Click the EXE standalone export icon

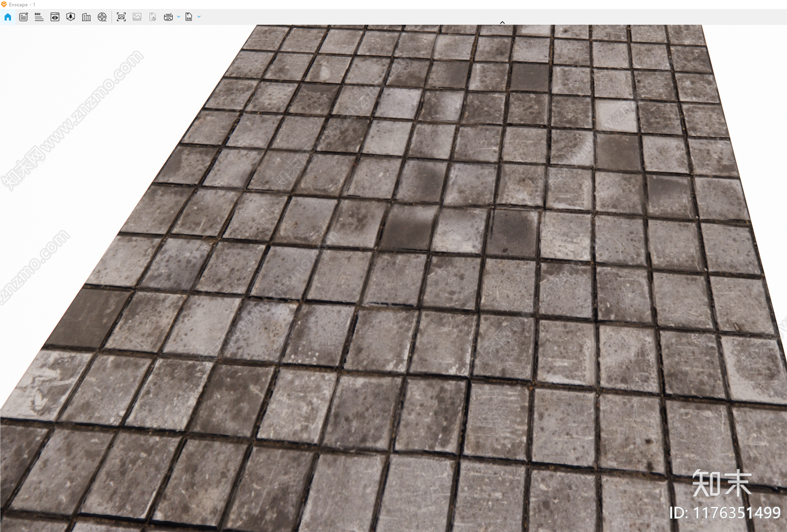coord(188,17)
